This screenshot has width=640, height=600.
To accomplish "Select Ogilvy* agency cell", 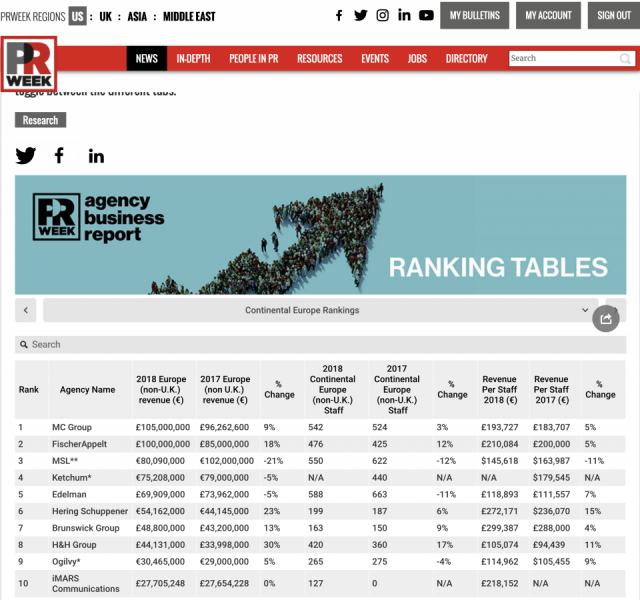I will click(x=66, y=561).
